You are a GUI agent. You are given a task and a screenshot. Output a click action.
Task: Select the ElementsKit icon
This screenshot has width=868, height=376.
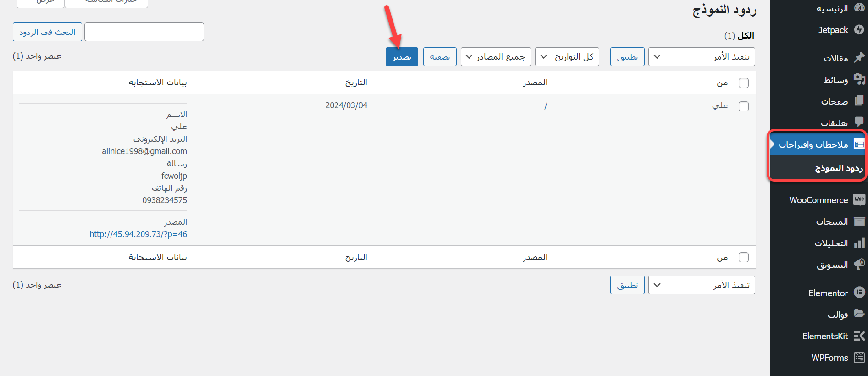click(859, 336)
